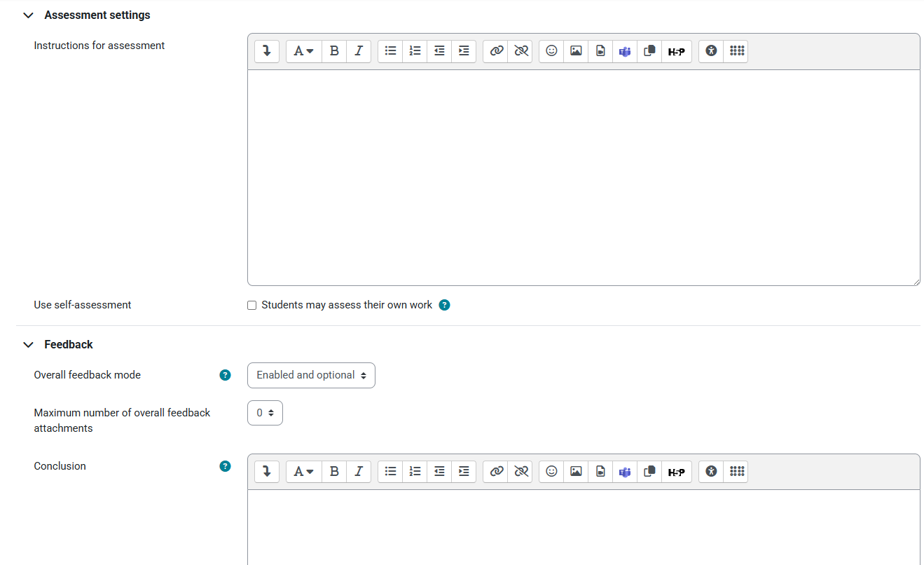Click unordered list in Conclusion editor
The width and height of the screenshot is (924, 565).
pyautogui.click(x=391, y=472)
